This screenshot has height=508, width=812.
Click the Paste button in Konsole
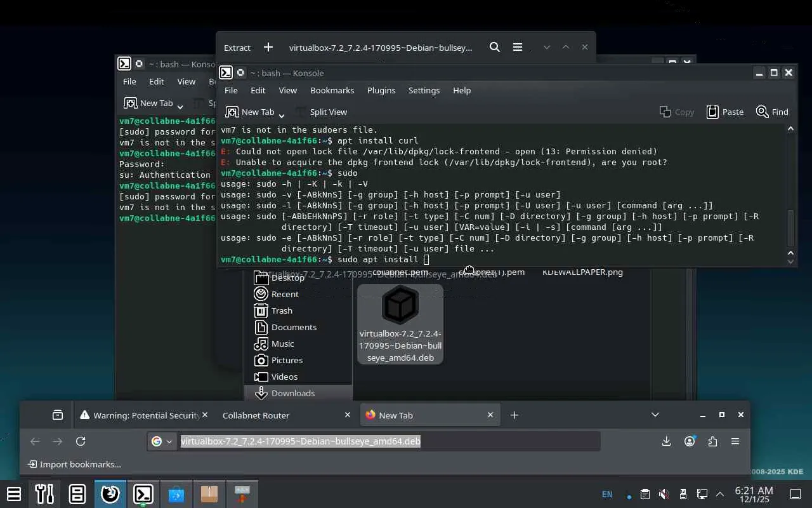click(724, 112)
